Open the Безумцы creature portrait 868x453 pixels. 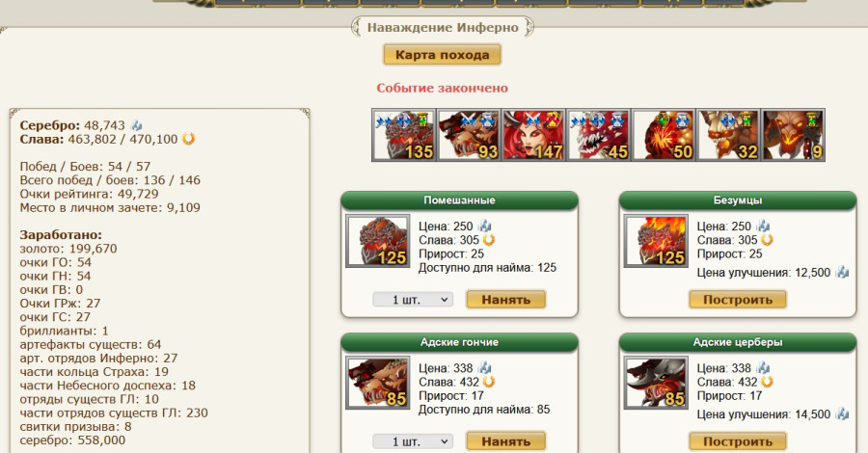(656, 241)
